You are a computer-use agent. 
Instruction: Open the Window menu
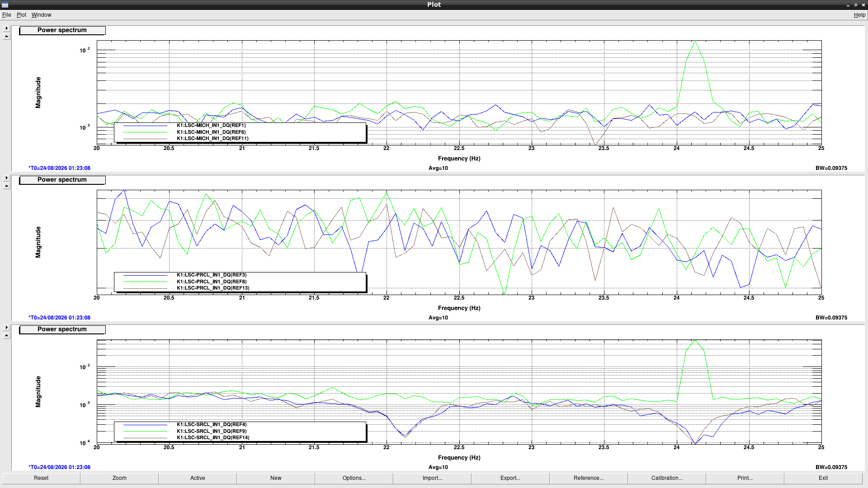tap(41, 15)
